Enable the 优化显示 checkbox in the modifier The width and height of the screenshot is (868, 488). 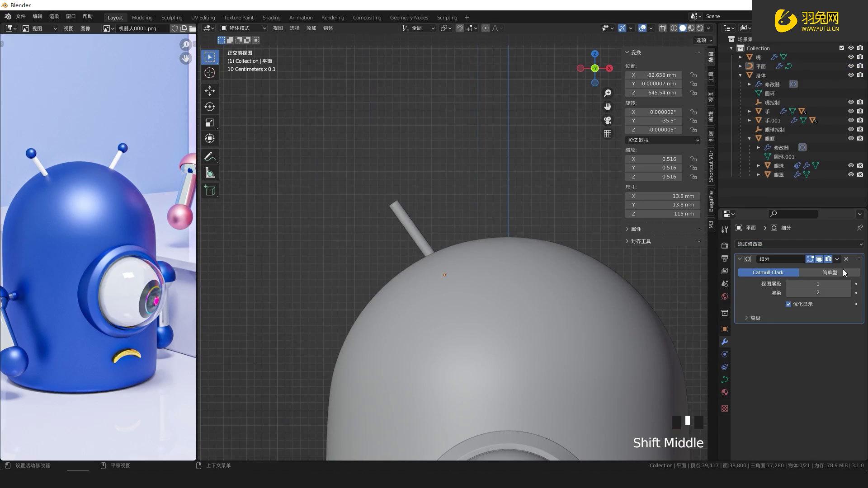pyautogui.click(x=788, y=304)
